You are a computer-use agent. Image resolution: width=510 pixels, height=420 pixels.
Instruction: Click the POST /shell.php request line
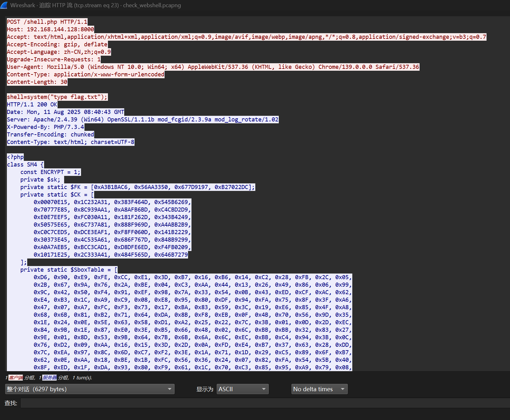[47, 22]
